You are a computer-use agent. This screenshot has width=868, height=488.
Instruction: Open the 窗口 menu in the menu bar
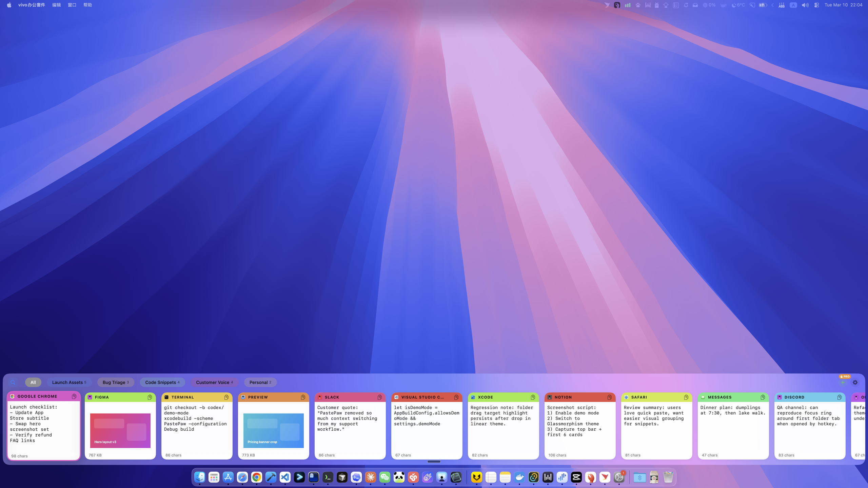[x=72, y=5]
